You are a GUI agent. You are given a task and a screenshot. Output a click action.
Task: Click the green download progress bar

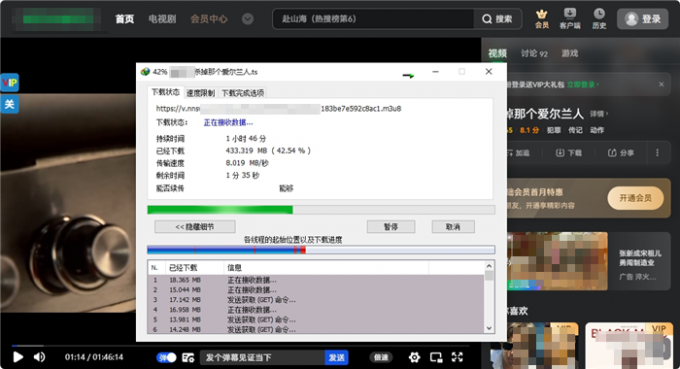coord(321,210)
